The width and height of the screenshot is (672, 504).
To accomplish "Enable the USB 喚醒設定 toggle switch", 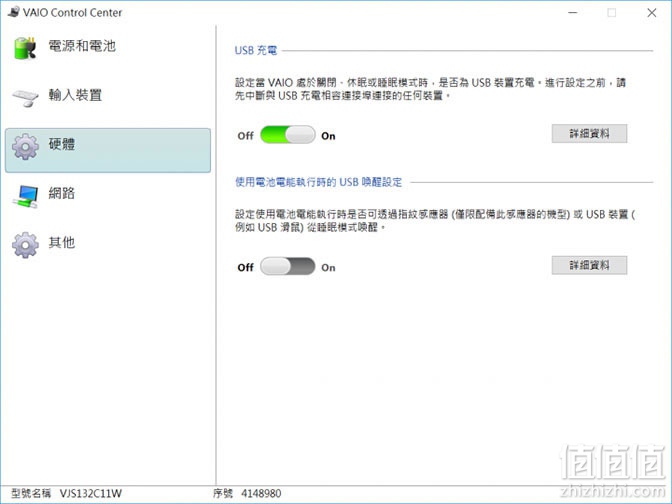I will coord(288,267).
